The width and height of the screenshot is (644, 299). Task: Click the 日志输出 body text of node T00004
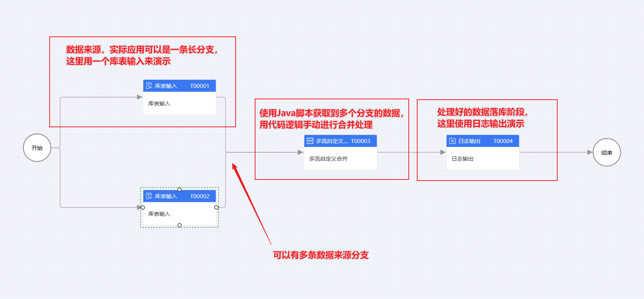[x=462, y=159]
